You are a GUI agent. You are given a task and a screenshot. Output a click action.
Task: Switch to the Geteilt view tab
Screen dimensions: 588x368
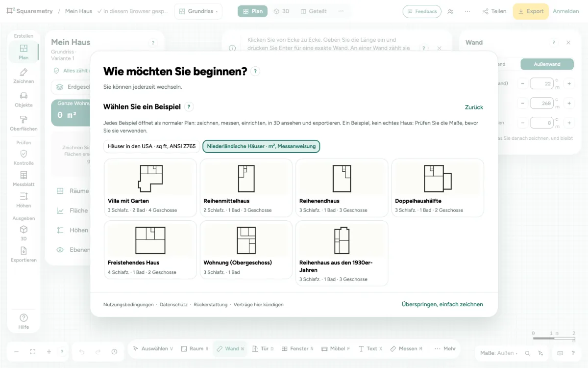[x=314, y=11]
